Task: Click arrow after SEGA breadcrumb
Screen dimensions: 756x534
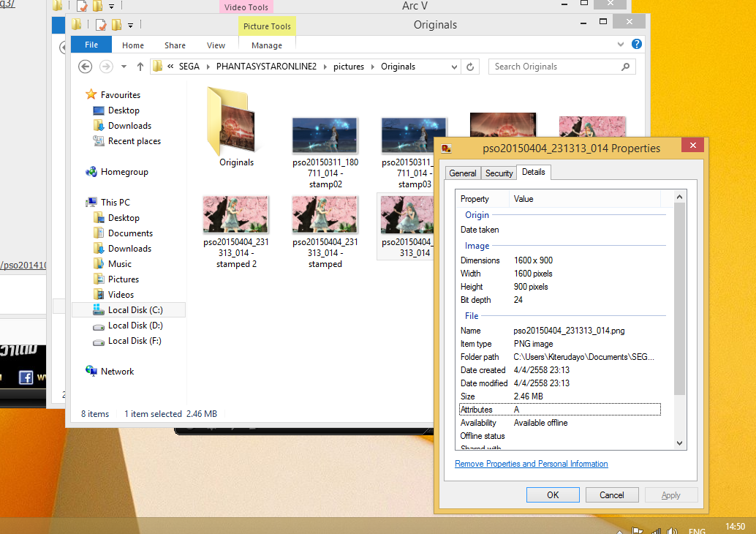Action: click(x=208, y=67)
